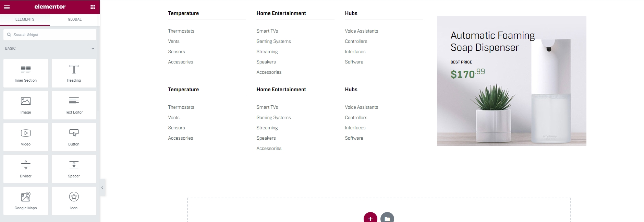This screenshot has width=644, height=222.
Task: Collapse the Elementor side panel
Action: 102,188
